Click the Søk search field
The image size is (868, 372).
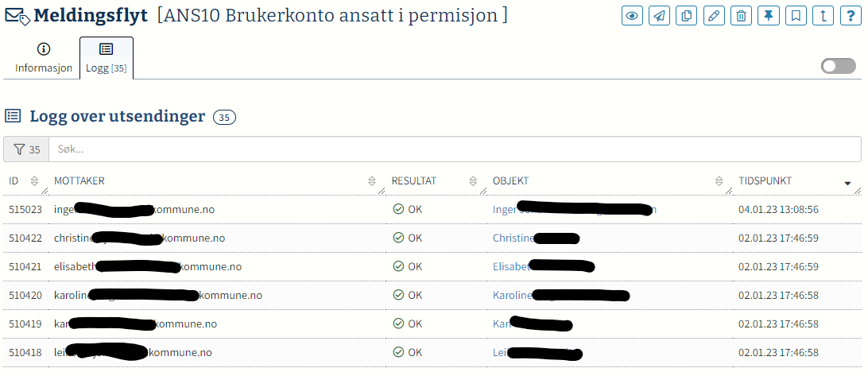coord(455,149)
